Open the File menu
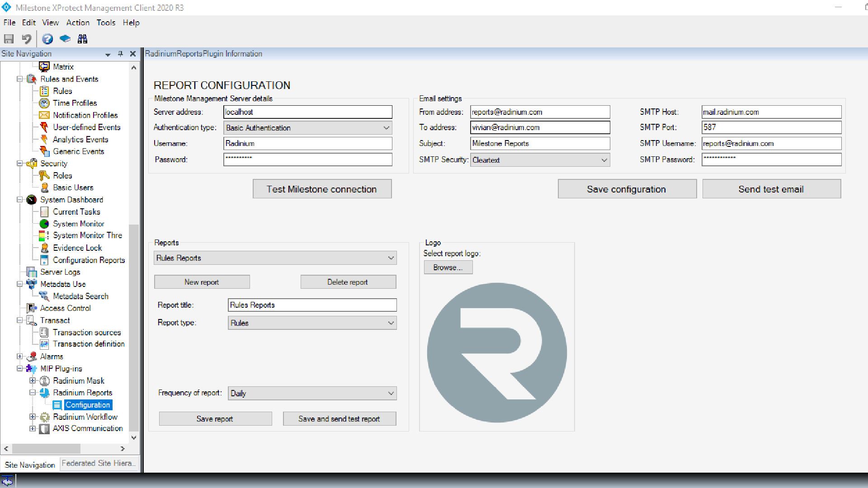The image size is (868, 488). (9, 23)
